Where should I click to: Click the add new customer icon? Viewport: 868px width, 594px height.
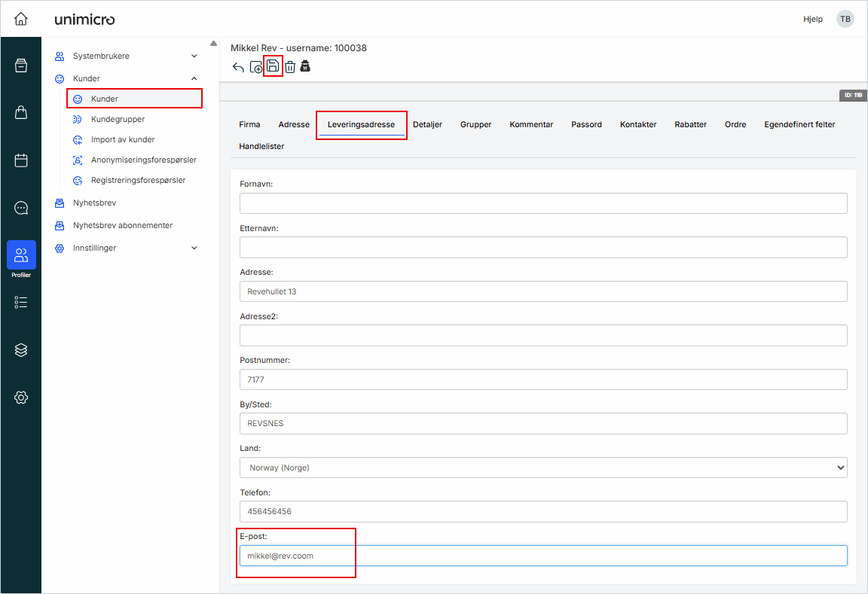pos(256,67)
